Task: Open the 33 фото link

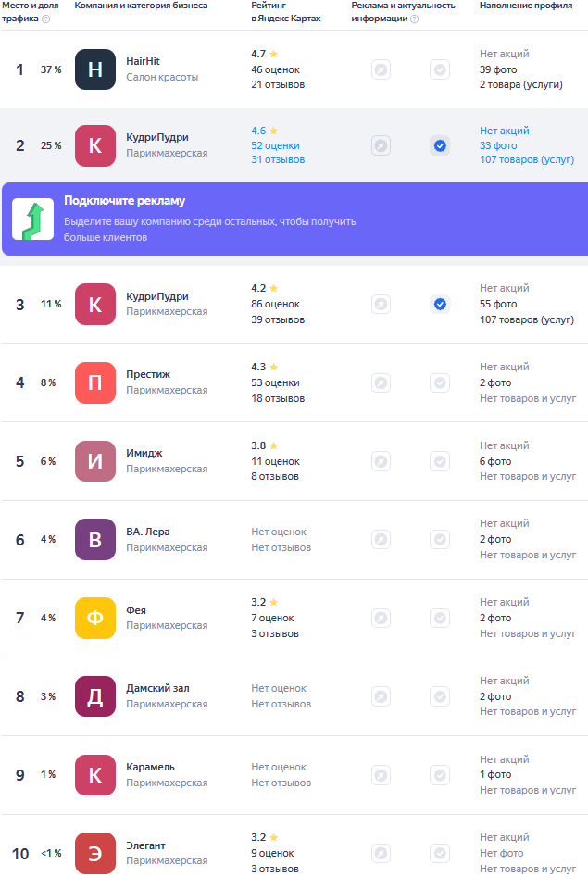Action: pyautogui.click(x=498, y=145)
